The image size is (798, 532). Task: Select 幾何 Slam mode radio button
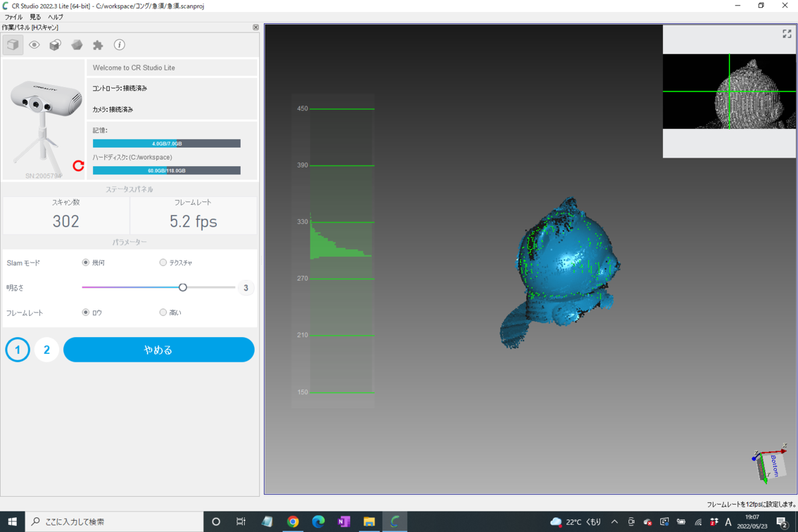point(85,263)
